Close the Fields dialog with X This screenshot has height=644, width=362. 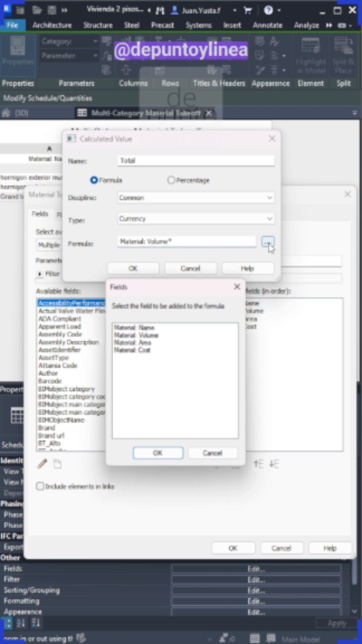(x=237, y=287)
